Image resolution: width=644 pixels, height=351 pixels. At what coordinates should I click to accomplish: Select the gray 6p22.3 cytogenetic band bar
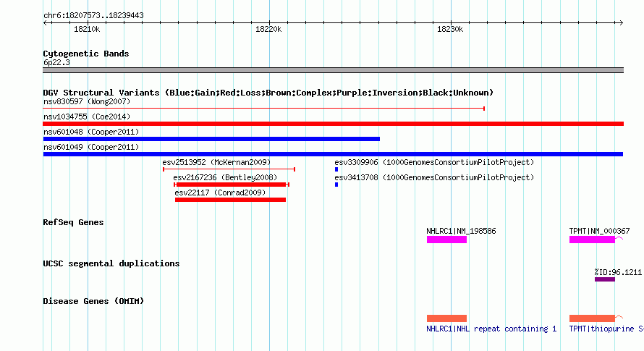click(333, 70)
